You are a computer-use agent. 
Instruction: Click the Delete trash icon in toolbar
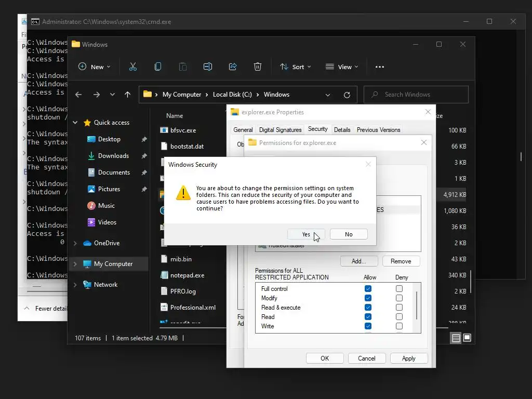pyautogui.click(x=258, y=67)
